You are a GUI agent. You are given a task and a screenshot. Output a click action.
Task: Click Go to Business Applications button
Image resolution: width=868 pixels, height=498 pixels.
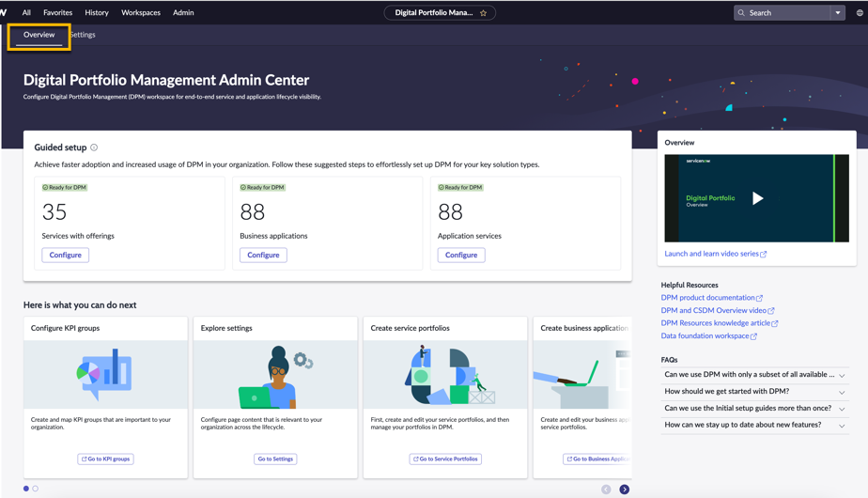[x=597, y=459]
